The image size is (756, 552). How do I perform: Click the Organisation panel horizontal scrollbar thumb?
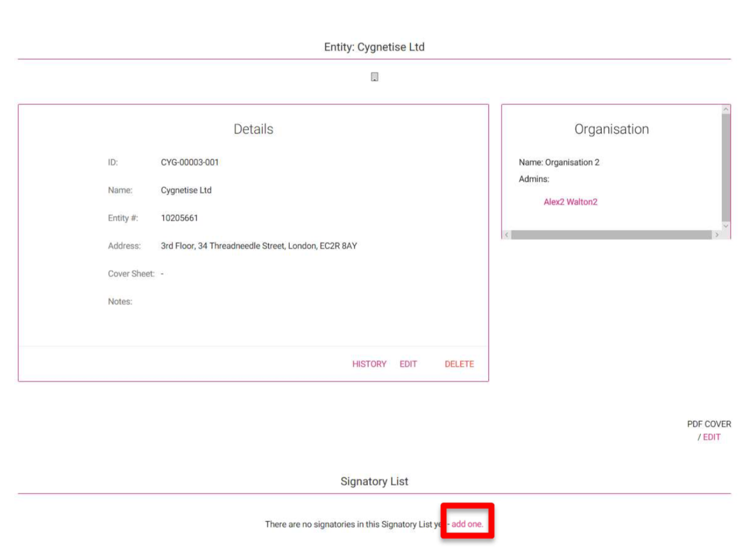click(x=611, y=234)
